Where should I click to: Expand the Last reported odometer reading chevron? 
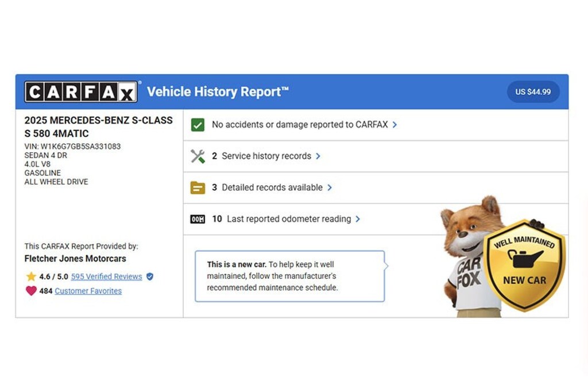(358, 219)
